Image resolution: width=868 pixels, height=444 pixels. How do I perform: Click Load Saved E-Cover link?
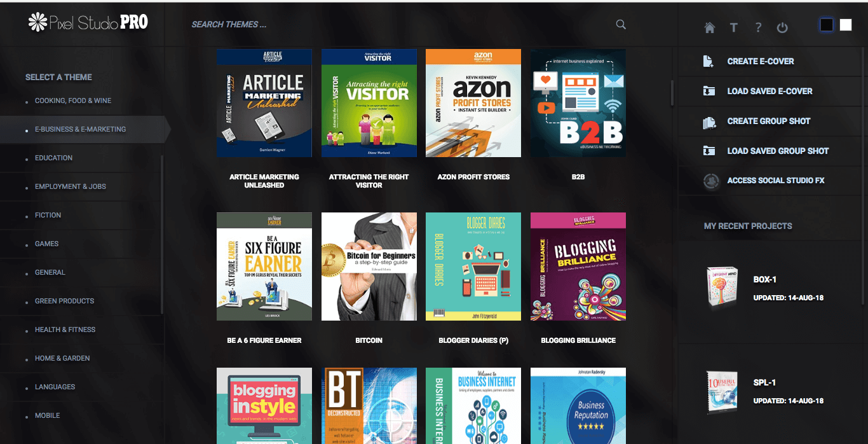coord(770,91)
